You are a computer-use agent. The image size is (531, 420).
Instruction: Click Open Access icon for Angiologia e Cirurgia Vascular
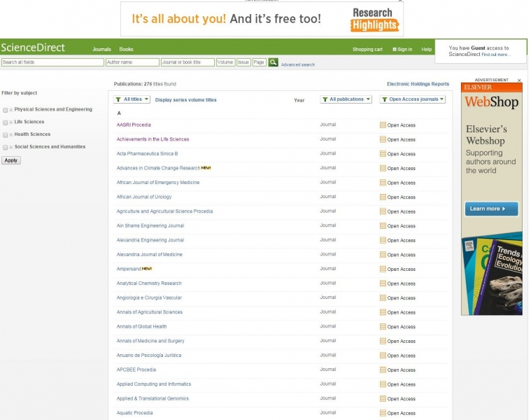coord(383,298)
